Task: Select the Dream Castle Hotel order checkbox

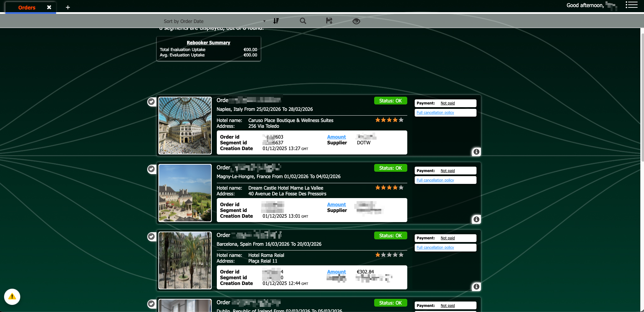Action: tap(151, 169)
